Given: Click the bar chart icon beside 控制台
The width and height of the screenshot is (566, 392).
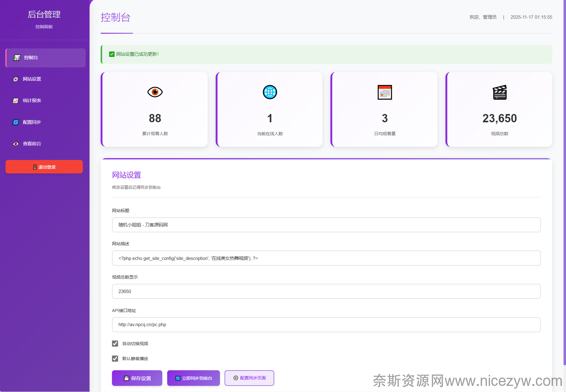Looking at the screenshot, I should point(17,58).
